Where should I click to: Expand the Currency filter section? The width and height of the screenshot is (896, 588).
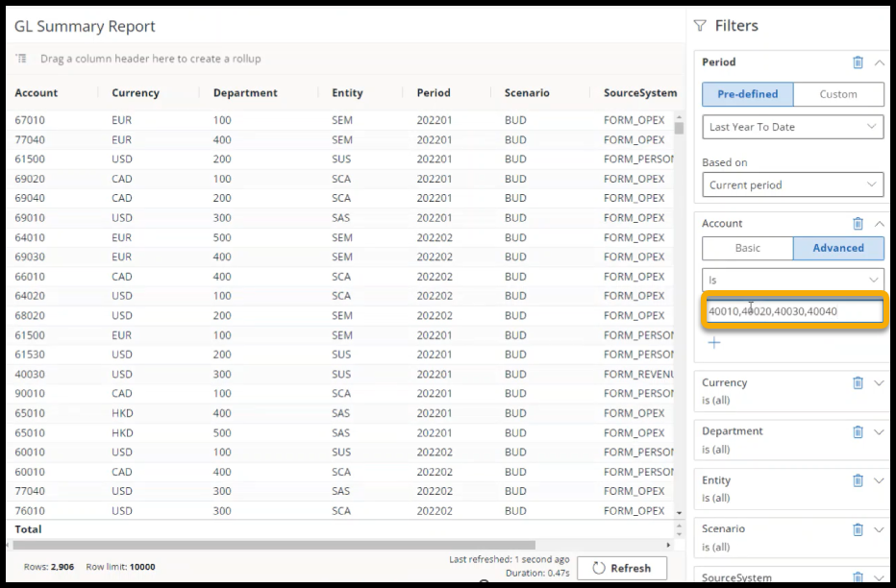point(879,382)
